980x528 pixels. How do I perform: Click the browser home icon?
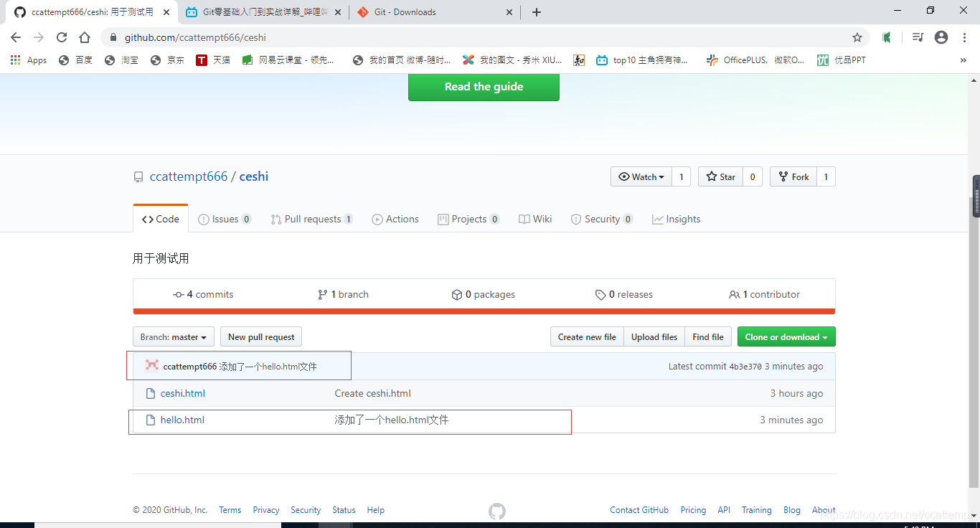point(85,37)
